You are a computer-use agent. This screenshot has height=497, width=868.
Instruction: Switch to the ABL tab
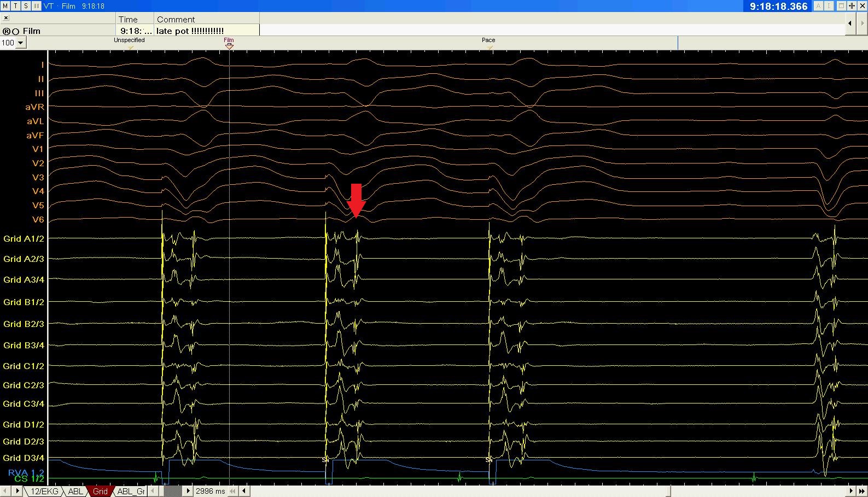[x=75, y=491]
